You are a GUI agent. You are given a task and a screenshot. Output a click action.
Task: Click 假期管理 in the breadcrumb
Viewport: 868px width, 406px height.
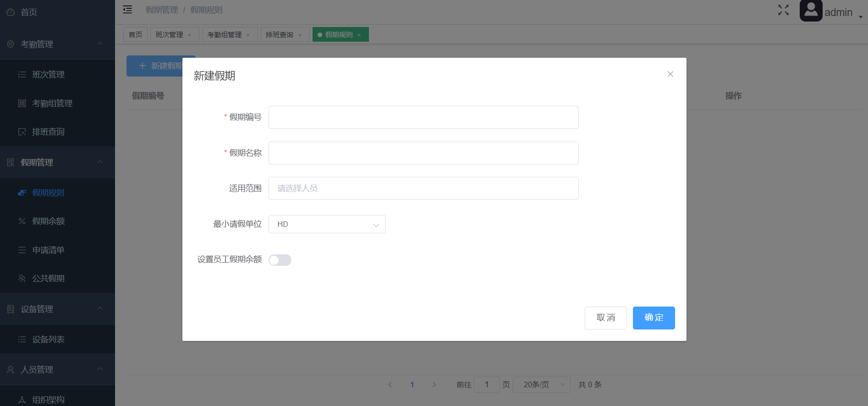(162, 10)
